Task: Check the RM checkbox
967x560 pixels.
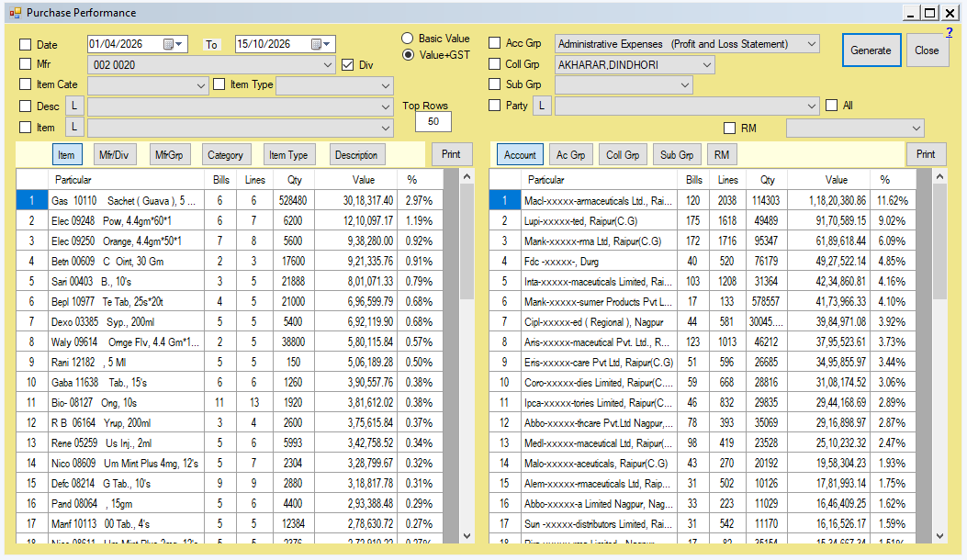Action: tap(729, 128)
